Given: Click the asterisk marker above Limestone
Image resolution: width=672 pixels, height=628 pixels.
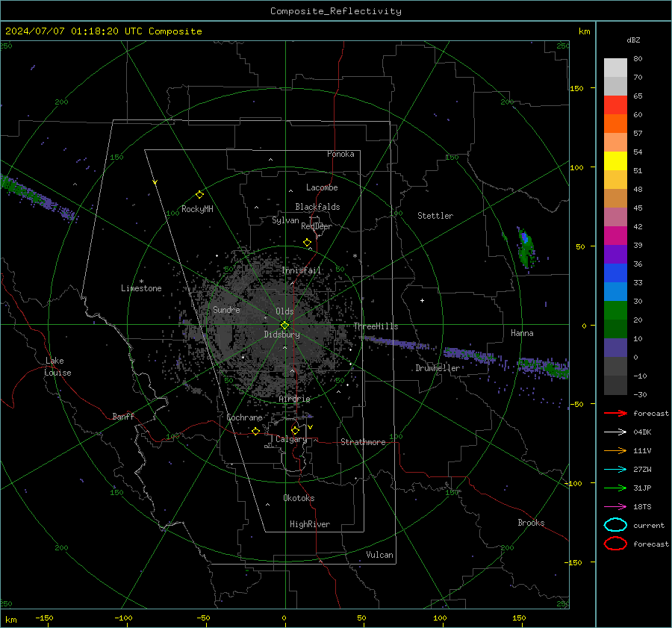Looking at the screenshot, I should point(141,282).
